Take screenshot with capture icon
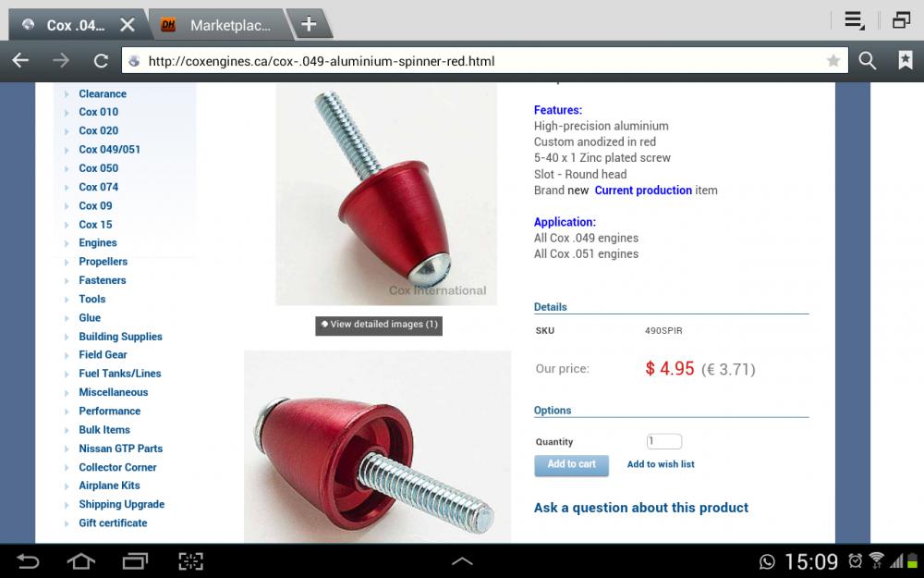Image resolution: width=924 pixels, height=578 pixels. click(x=191, y=561)
